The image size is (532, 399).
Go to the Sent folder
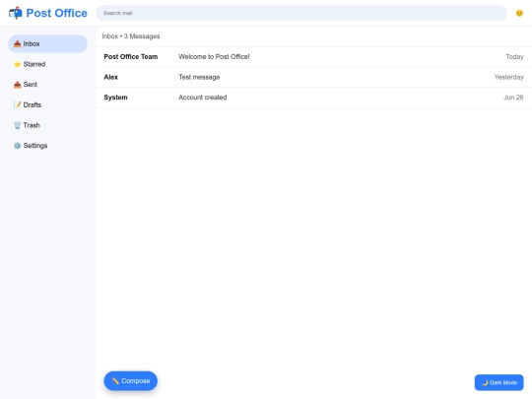(x=47, y=85)
